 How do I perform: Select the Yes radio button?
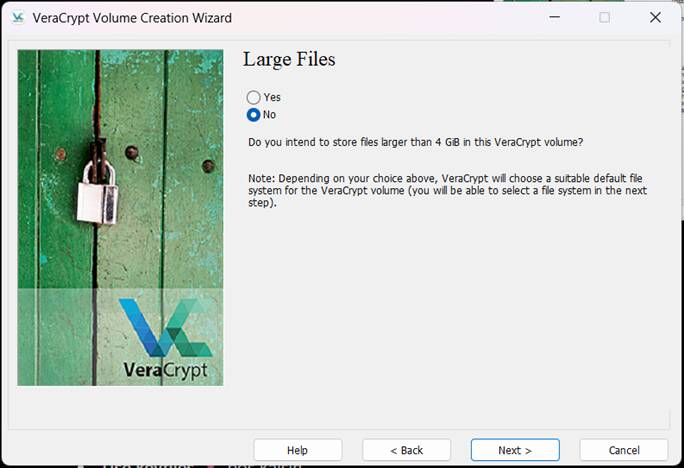point(253,97)
